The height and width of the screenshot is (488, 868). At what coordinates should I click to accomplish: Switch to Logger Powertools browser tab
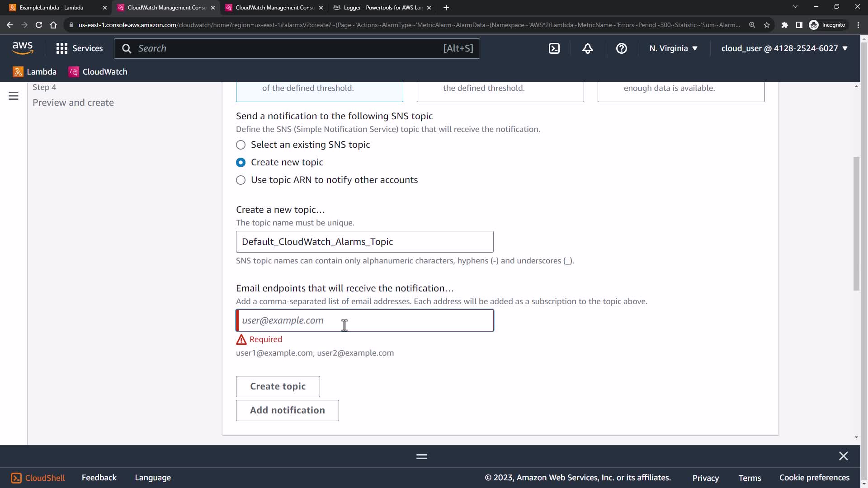click(382, 8)
